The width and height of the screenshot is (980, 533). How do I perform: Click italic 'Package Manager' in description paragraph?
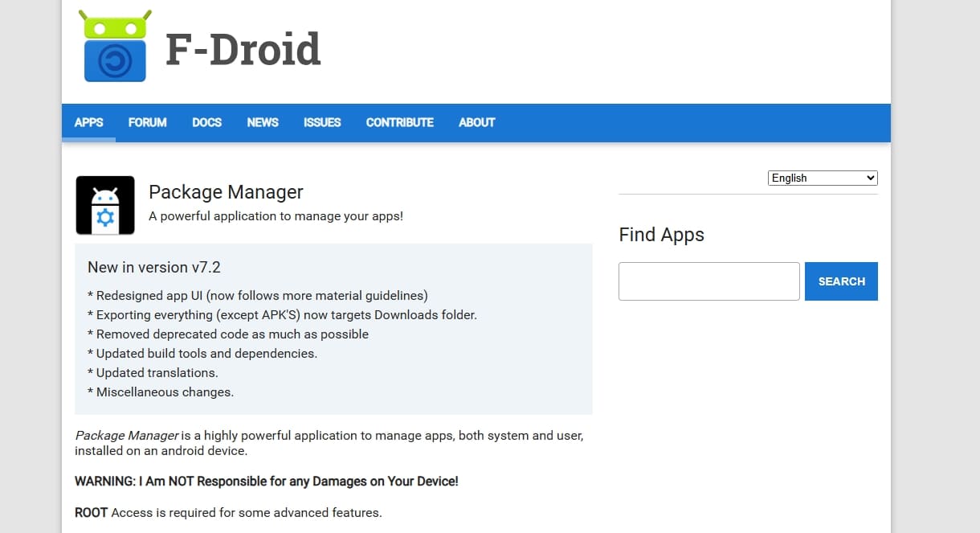(126, 435)
